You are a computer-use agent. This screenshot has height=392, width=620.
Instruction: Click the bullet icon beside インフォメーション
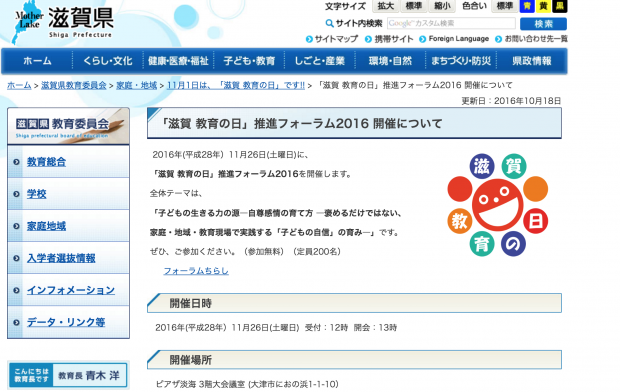(16, 290)
